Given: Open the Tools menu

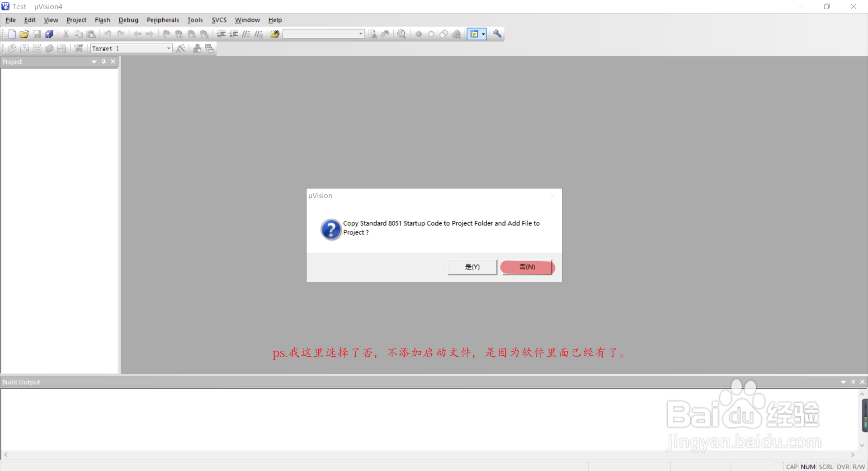Looking at the screenshot, I should [195, 20].
